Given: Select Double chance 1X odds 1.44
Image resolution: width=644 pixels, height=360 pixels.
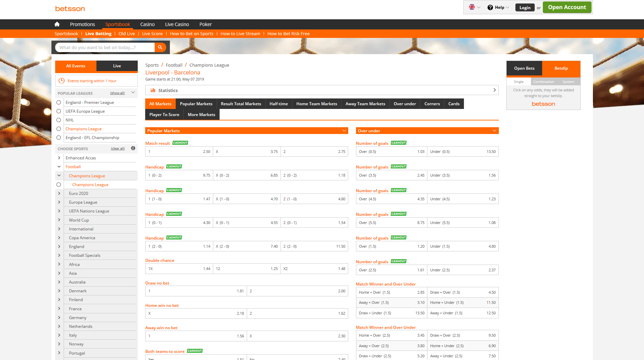Looking at the screenshot, I should [x=179, y=269].
